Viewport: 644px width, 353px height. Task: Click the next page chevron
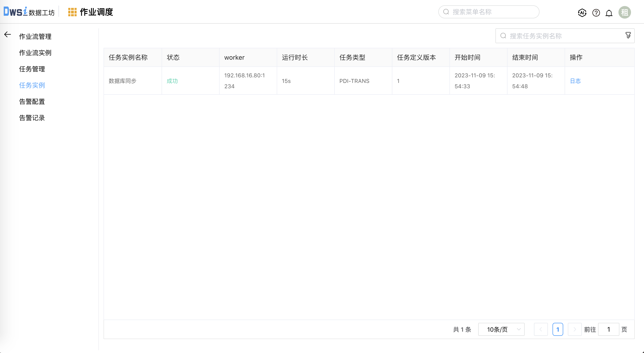coord(575,329)
